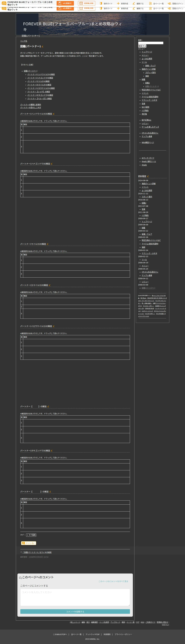This screenshot has width=185, height=644.
Task: Click RSS in the page footer
Action: click(x=142, y=622)
